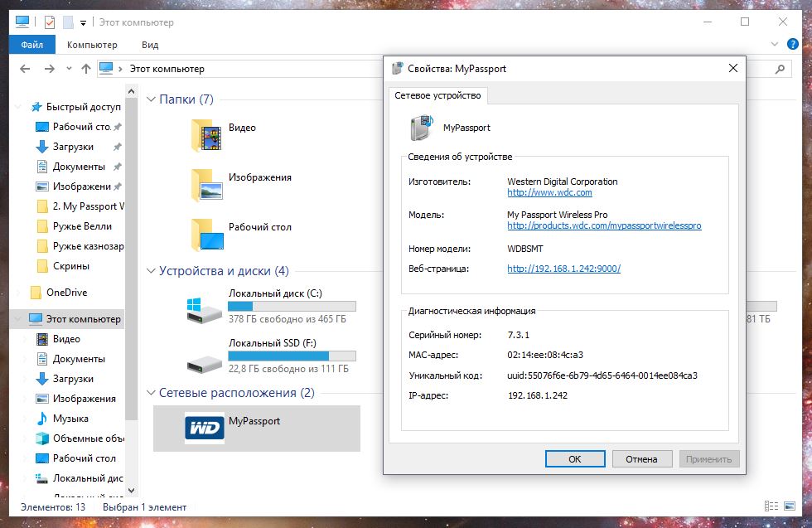Open Скрины folder in sidebar

pyautogui.click(x=63, y=266)
